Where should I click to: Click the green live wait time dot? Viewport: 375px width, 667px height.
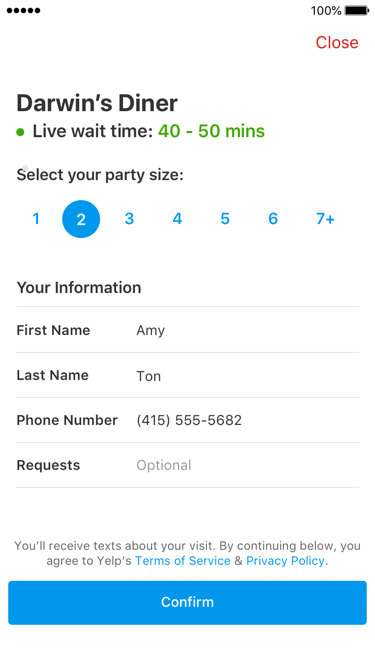(20, 132)
